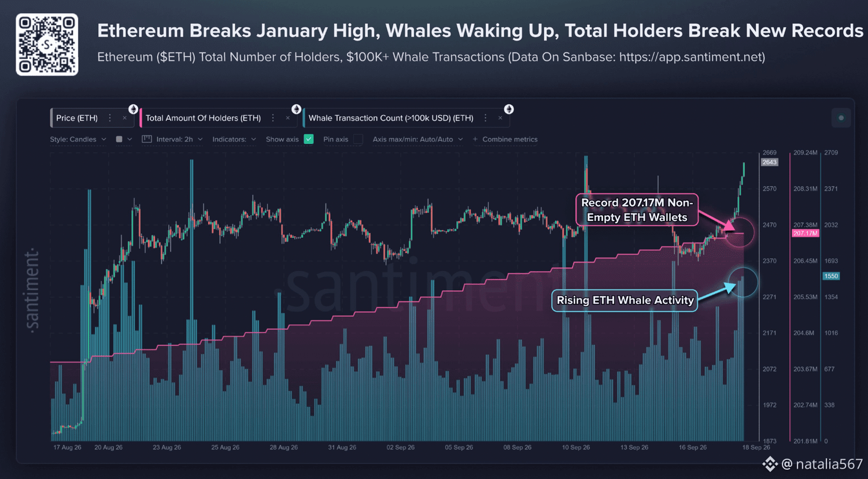Open Total Amount Of Holders options dots
Screen dimensions: 868x479
[x=273, y=118]
